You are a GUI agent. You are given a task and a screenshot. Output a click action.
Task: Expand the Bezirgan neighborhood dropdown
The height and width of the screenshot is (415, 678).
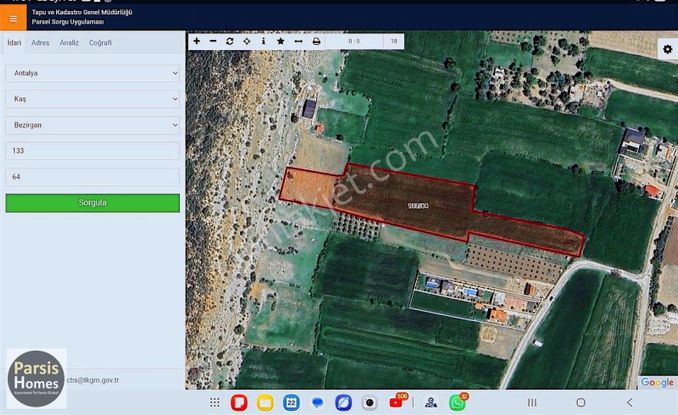click(92, 125)
